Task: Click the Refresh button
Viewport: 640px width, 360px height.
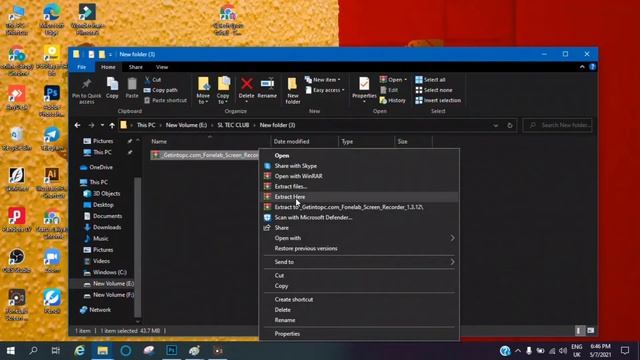Action: pos(509,125)
